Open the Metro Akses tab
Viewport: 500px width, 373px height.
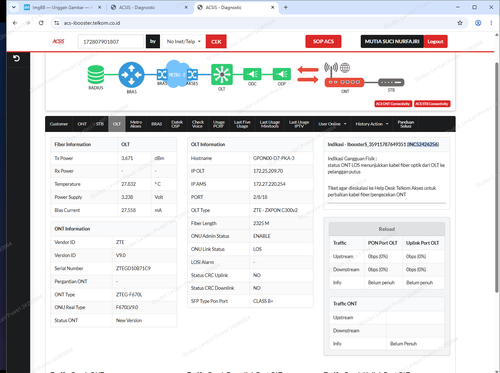[136, 124]
